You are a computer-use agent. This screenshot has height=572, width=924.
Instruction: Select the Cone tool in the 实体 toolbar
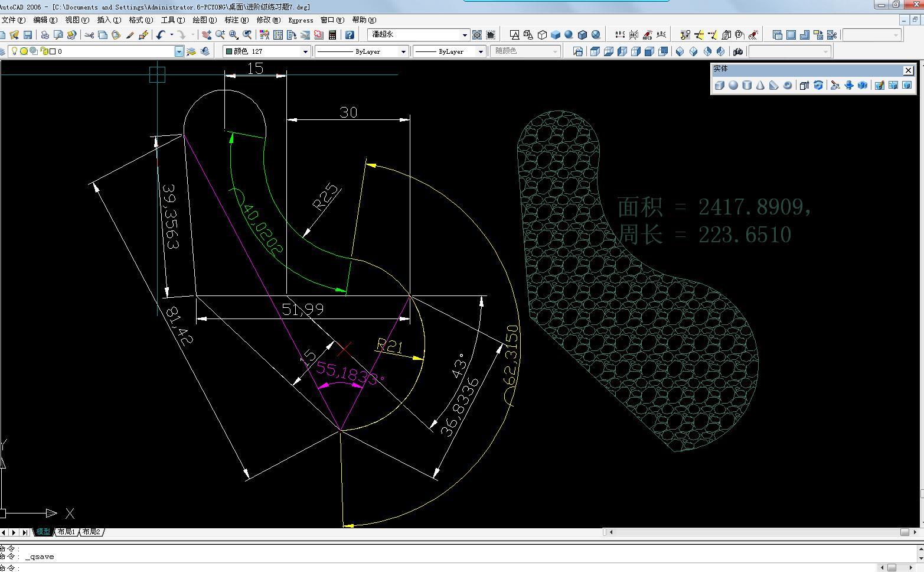click(x=760, y=86)
